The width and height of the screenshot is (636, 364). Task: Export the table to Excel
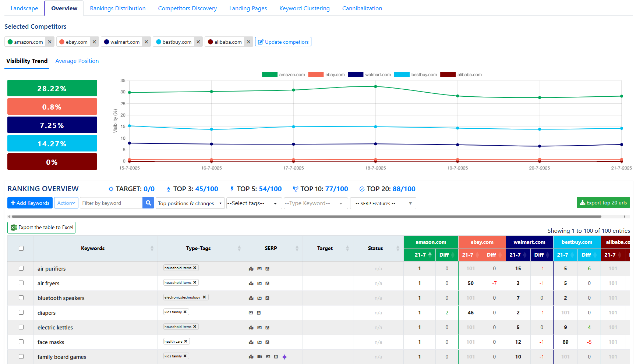click(x=41, y=227)
